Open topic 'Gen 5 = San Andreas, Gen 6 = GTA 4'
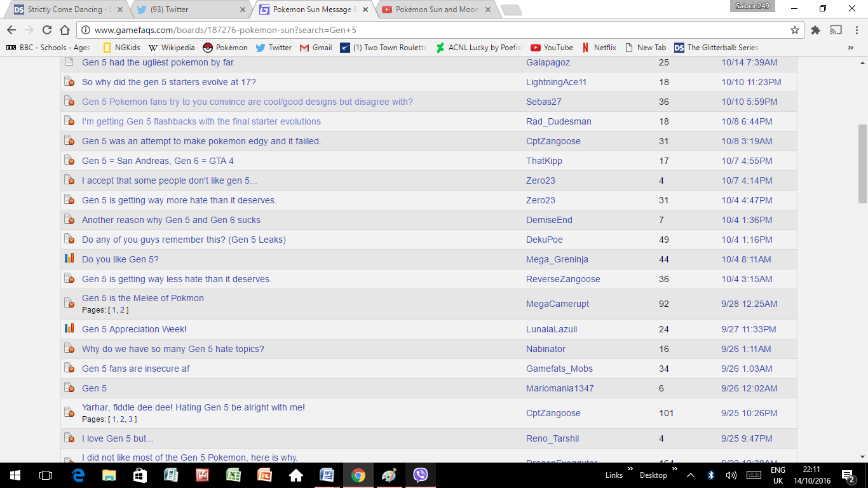 coord(158,161)
